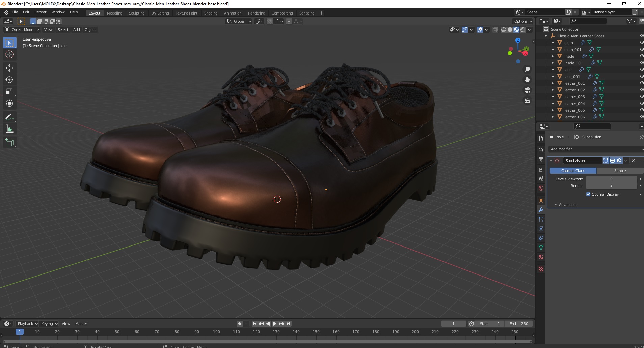Play the animation forward
Viewport: 644px width, 348px height.
tap(275, 324)
